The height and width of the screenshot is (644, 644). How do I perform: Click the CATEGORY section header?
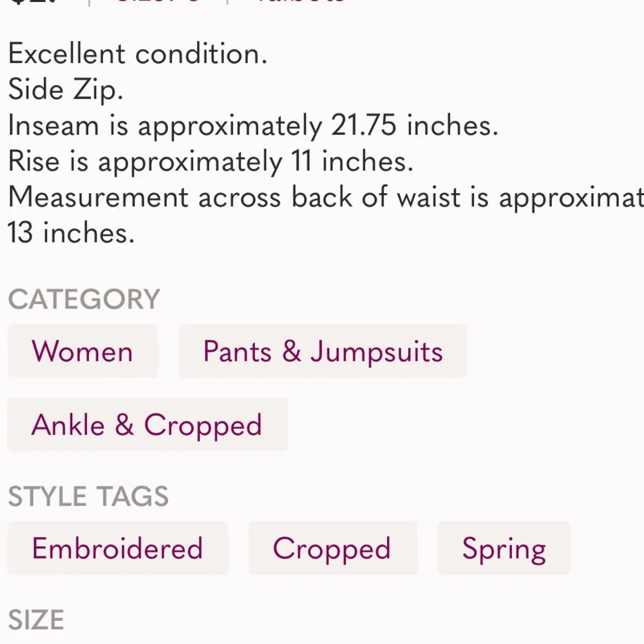(x=83, y=298)
